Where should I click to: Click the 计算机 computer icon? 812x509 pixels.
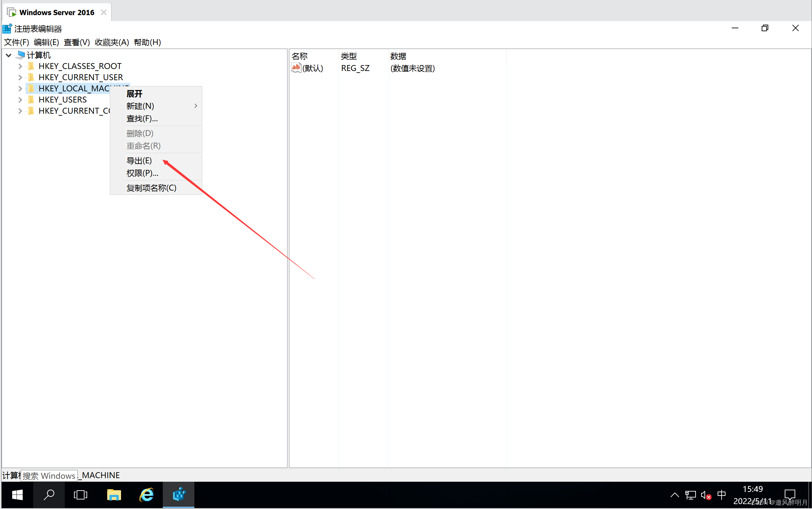click(20, 55)
